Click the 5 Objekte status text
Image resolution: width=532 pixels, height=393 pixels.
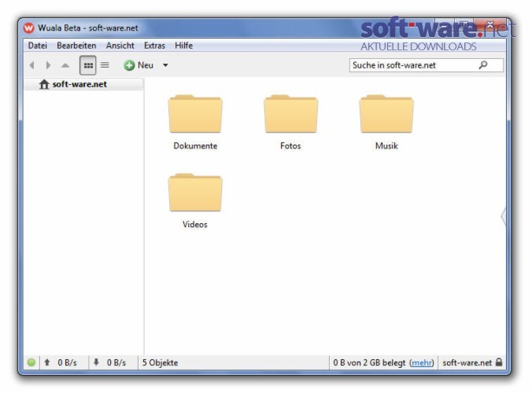[x=160, y=362]
